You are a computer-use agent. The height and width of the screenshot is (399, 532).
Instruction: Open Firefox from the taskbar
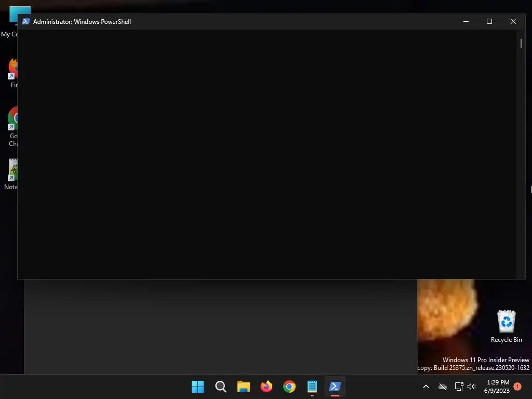click(267, 387)
